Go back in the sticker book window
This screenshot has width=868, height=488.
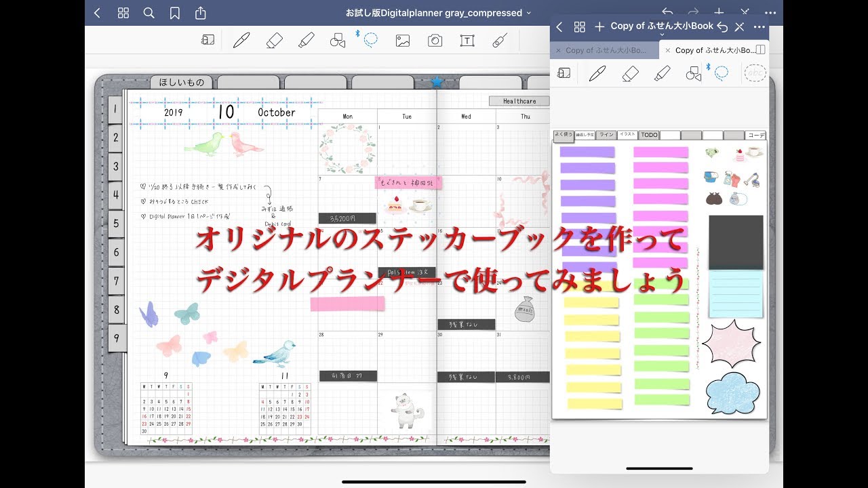point(559,26)
